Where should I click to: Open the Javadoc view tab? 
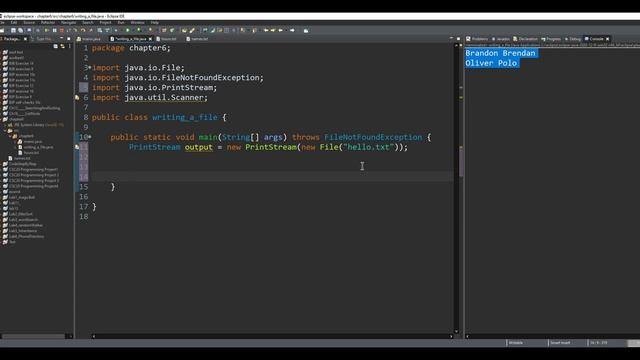pos(500,39)
